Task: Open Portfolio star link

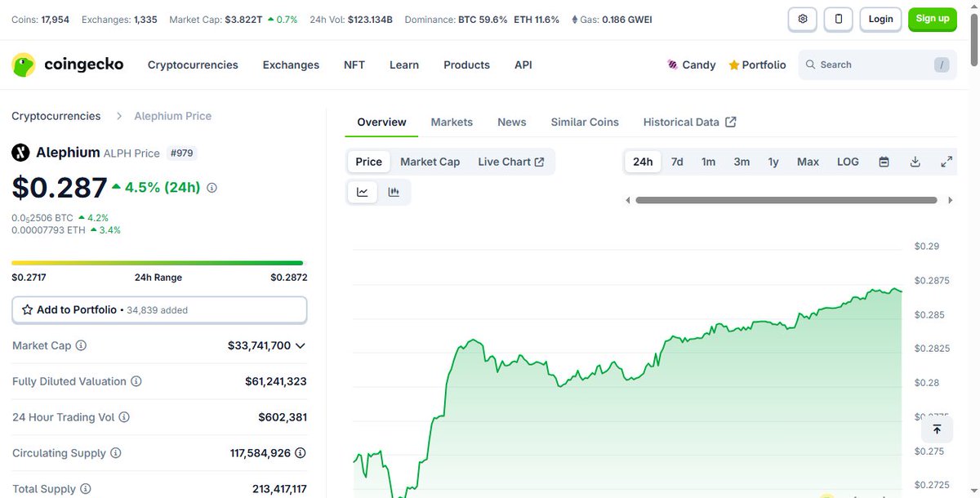Action: point(757,64)
